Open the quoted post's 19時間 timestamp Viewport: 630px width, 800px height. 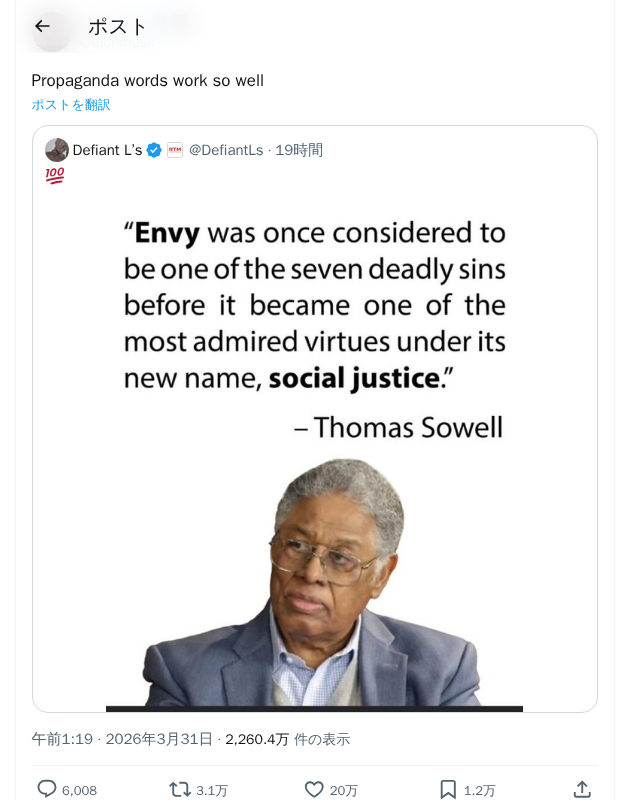point(299,150)
